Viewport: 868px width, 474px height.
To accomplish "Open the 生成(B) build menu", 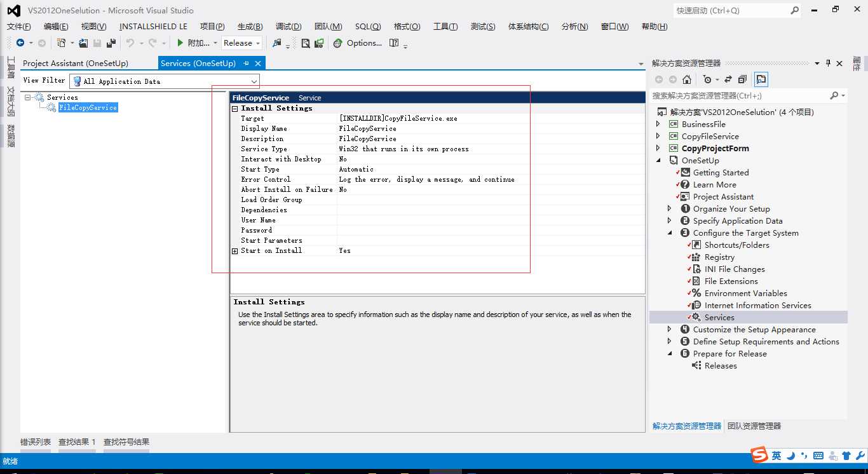I will [x=250, y=27].
